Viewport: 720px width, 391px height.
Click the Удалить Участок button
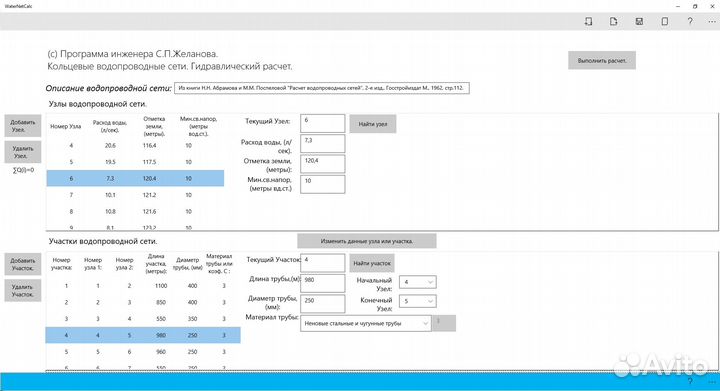click(23, 290)
